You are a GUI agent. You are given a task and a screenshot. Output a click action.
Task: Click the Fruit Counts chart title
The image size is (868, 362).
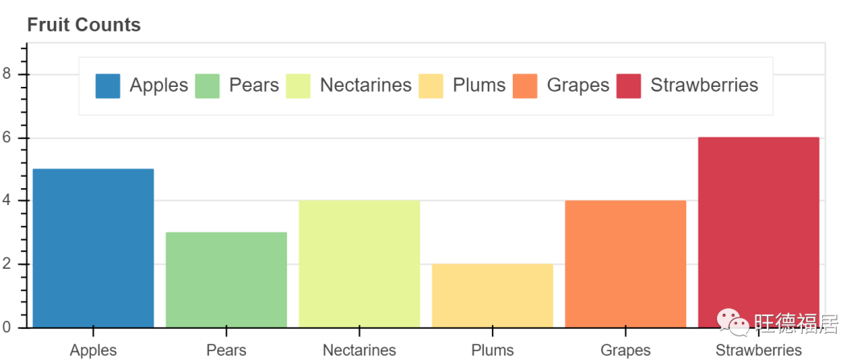[84, 25]
